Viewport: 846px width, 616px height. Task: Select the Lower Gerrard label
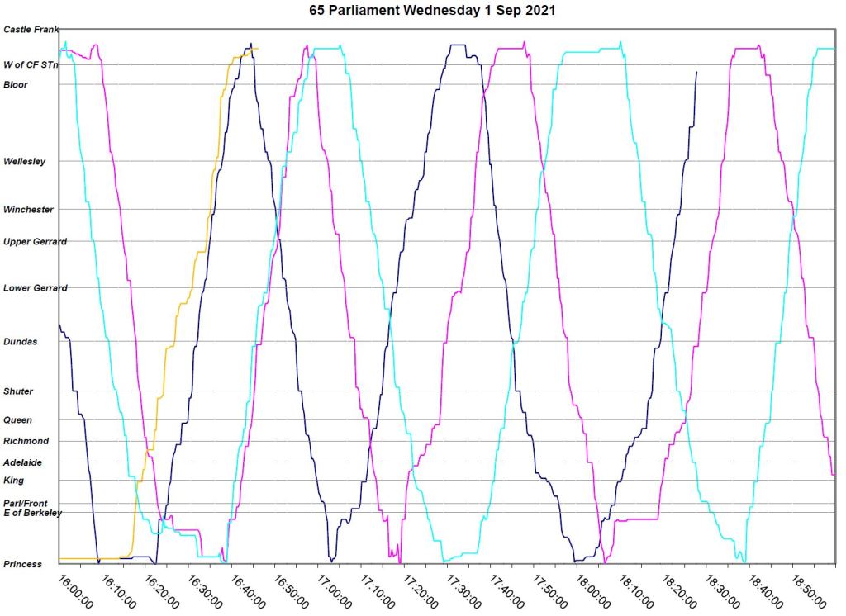point(36,288)
